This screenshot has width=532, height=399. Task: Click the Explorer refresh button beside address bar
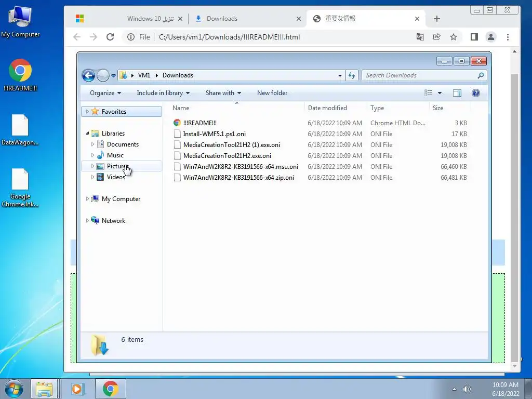(x=352, y=75)
